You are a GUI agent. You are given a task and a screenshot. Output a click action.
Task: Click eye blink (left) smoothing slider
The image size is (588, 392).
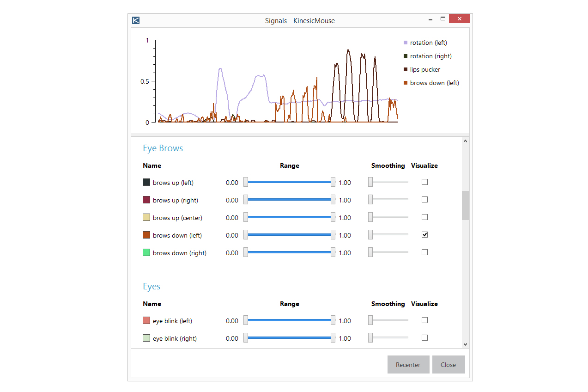388,320
